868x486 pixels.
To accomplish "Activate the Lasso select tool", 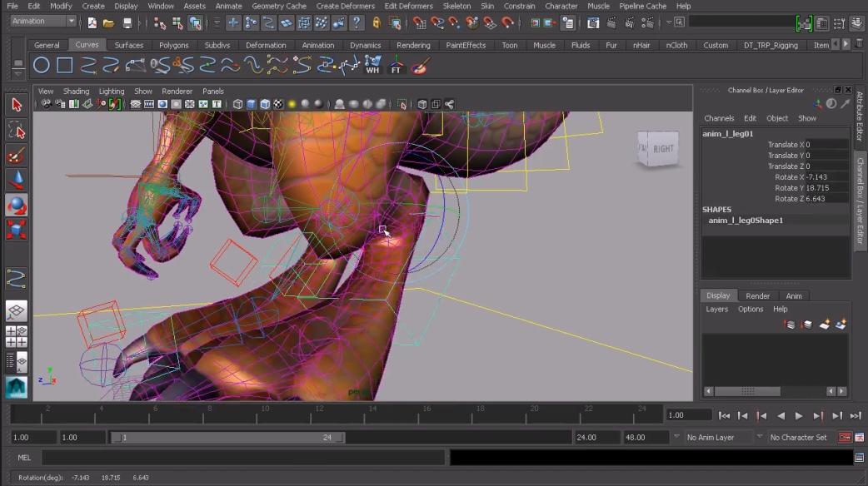I will pos(16,131).
